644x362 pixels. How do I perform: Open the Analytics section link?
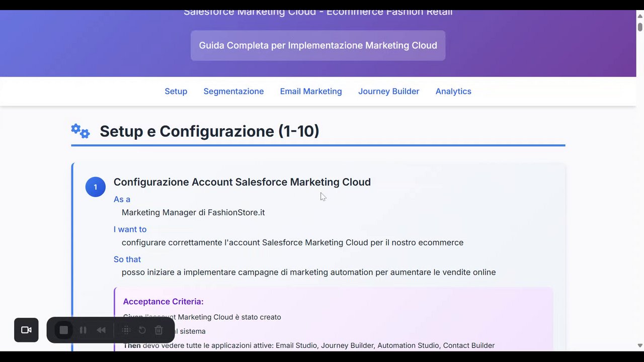tap(453, 92)
